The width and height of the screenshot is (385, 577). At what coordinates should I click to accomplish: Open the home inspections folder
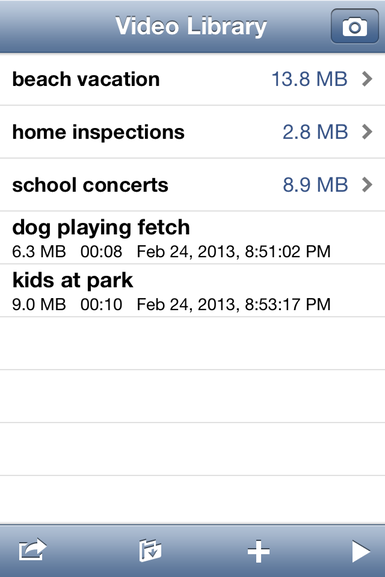pos(192,132)
